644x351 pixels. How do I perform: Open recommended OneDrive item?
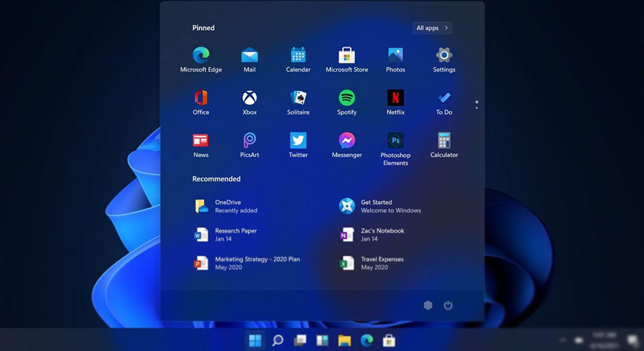point(226,206)
